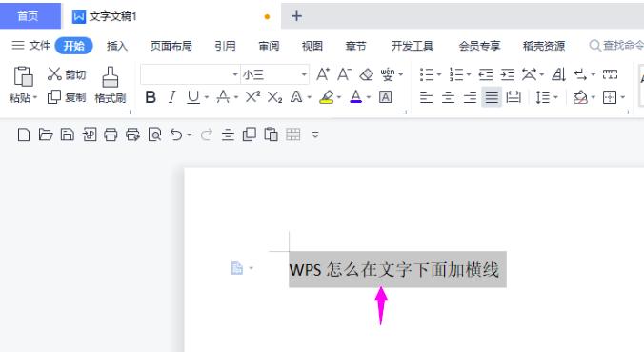Viewport: 644px width, 352px height.
Task: Toggle superscript X² formatting
Action: click(252, 97)
